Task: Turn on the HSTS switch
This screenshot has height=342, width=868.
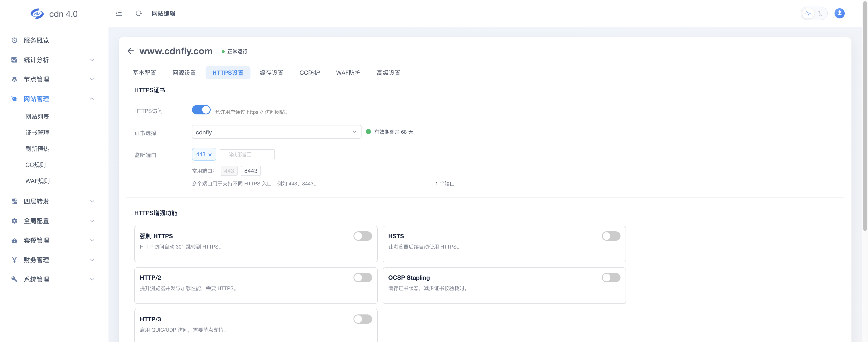Action: coord(611,236)
